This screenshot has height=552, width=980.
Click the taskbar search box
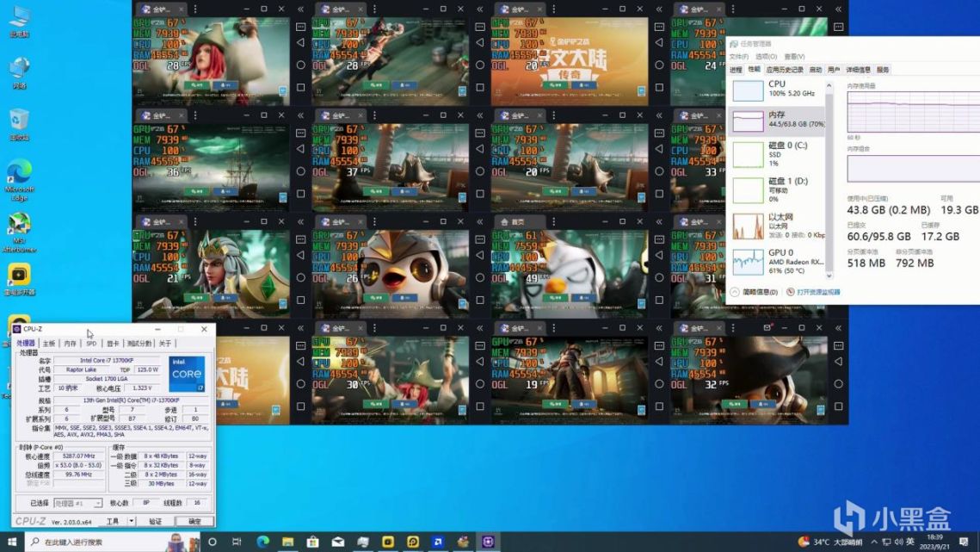(113, 542)
